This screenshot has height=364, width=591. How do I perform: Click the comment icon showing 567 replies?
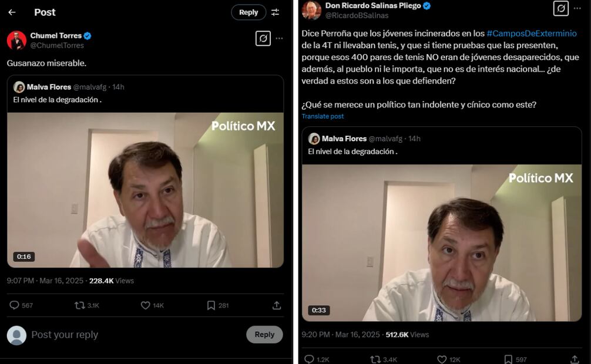pos(15,305)
